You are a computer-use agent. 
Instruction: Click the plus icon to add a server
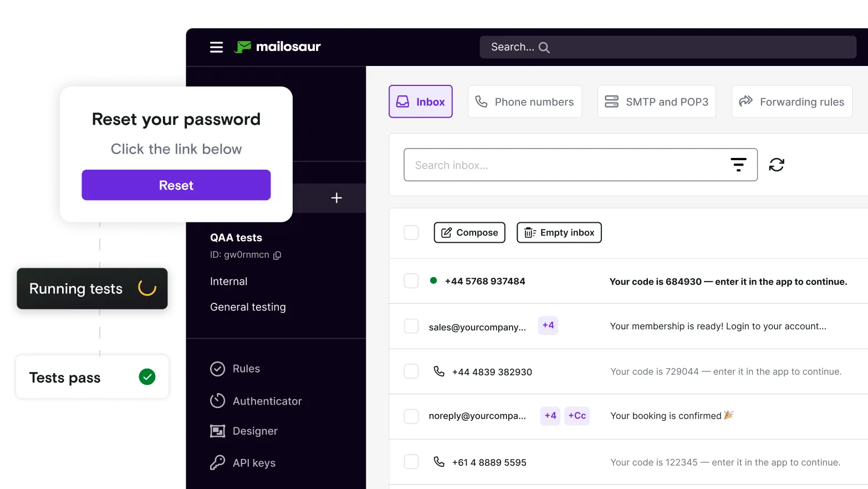pyautogui.click(x=336, y=198)
